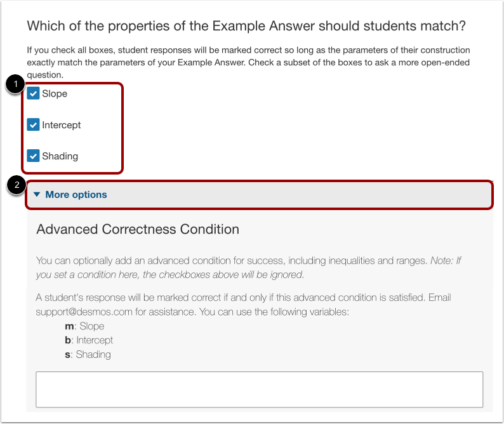Click the 's: Shading' variable entry
This screenshot has width=504, height=424.
click(x=88, y=354)
